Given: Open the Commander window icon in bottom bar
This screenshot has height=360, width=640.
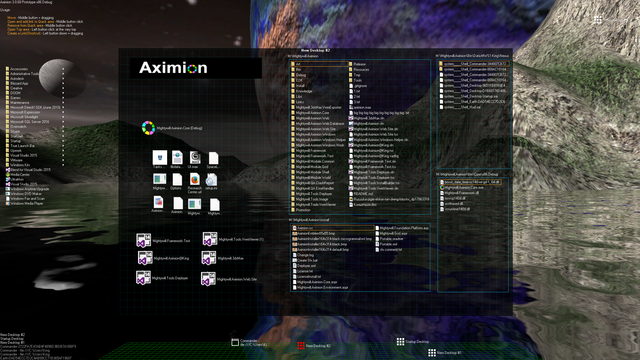Looking at the screenshot, I should 235,342.
